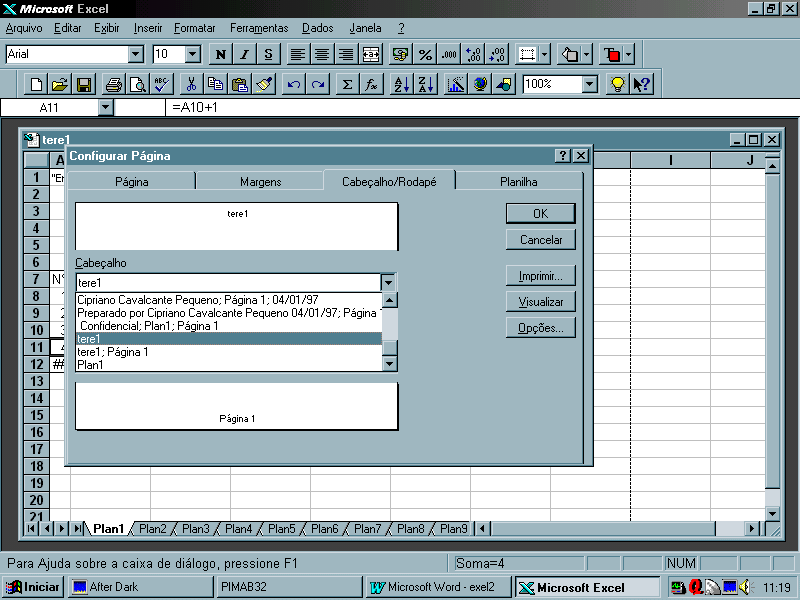The height and width of the screenshot is (600, 800).
Task: Open the font size dropdown showing 10
Action: tap(192, 54)
